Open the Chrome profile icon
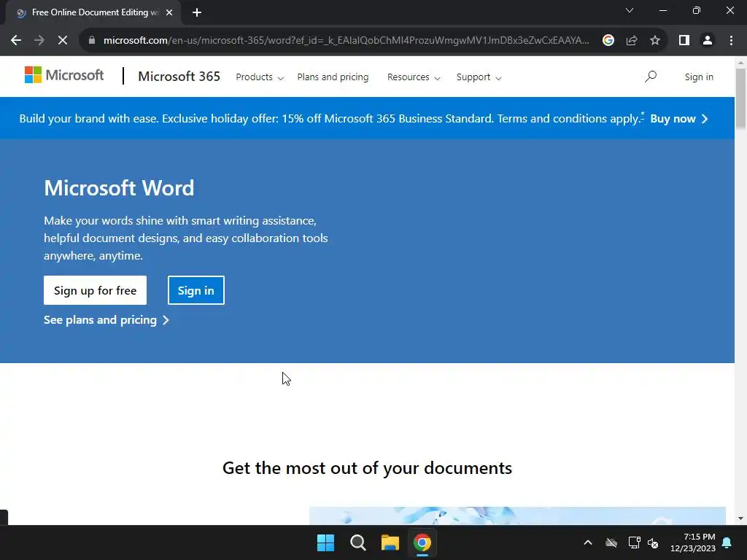Image resolution: width=747 pixels, height=560 pixels. (708, 41)
